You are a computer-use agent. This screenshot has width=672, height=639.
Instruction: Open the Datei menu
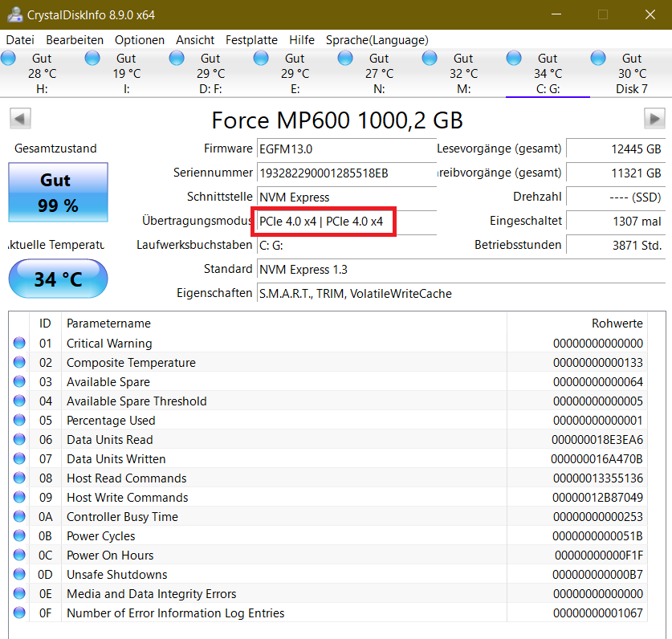click(20, 40)
